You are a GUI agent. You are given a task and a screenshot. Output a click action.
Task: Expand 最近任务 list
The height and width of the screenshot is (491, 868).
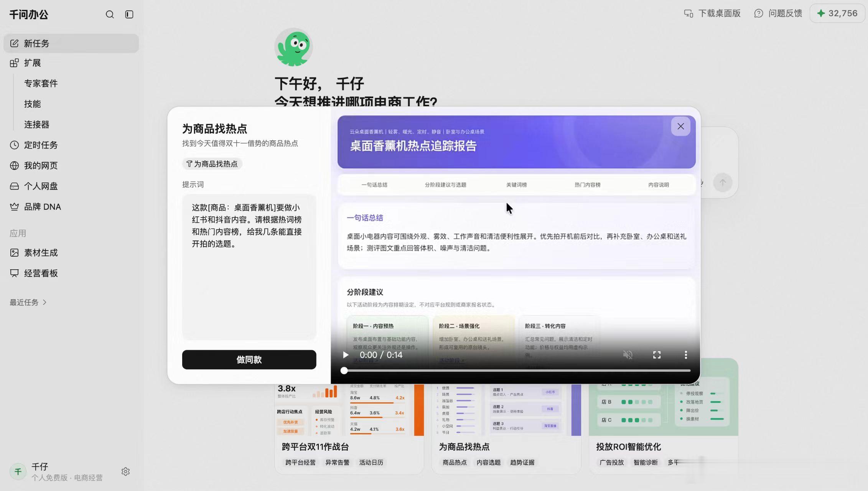tap(28, 302)
